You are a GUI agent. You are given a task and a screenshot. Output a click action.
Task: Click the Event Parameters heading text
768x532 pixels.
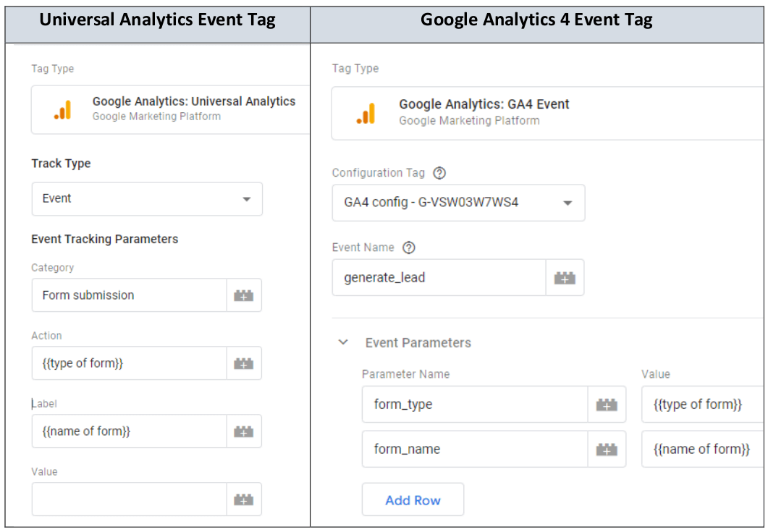point(418,343)
